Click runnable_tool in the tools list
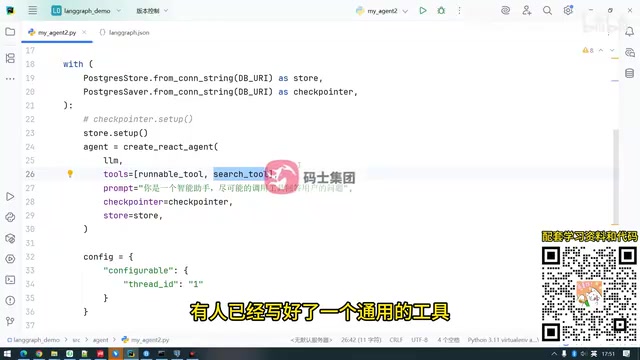This screenshot has width=640, height=360. [x=171, y=174]
